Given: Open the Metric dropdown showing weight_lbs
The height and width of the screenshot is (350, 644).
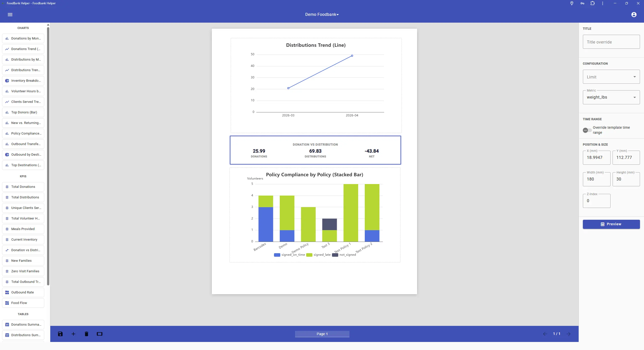Looking at the screenshot, I should [x=611, y=97].
